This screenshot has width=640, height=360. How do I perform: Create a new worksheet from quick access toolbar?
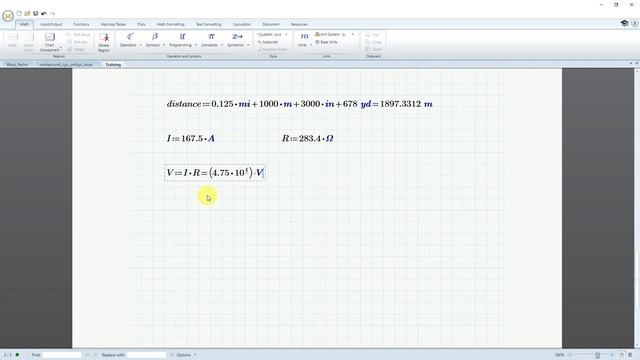19,13
